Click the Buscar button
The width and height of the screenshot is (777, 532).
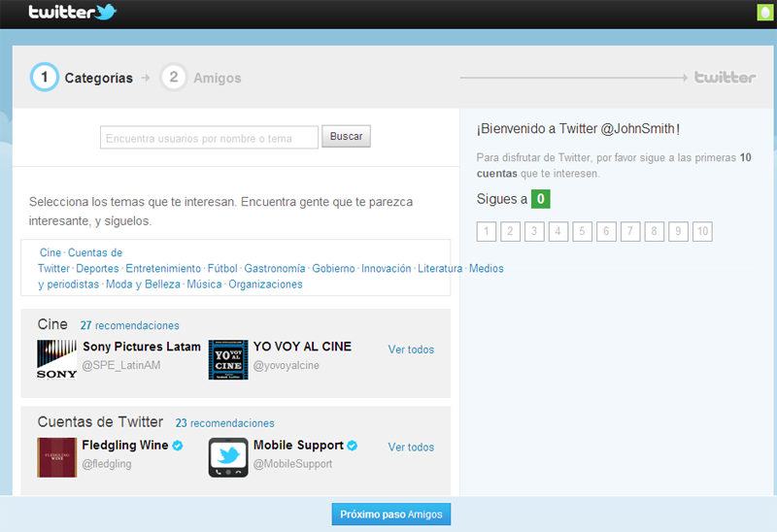tap(347, 136)
